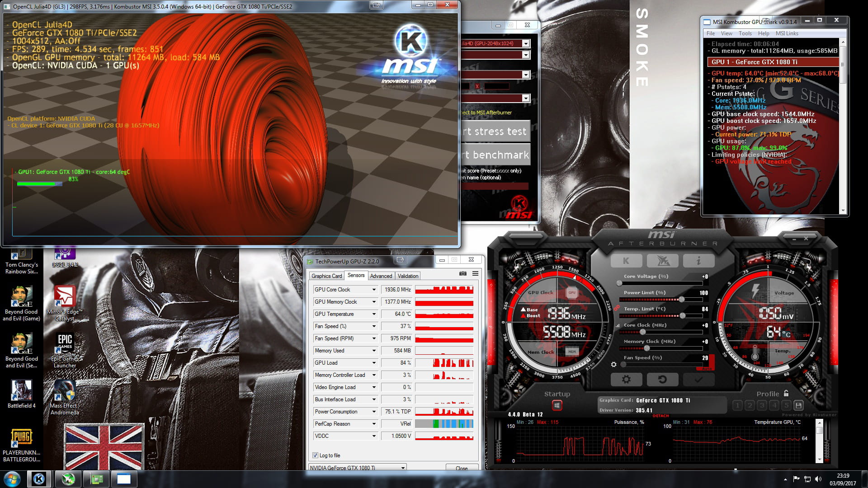Viewport: 868px width, 488px height.
Task: Open the Windows Start menu
Action: [12, 479]
